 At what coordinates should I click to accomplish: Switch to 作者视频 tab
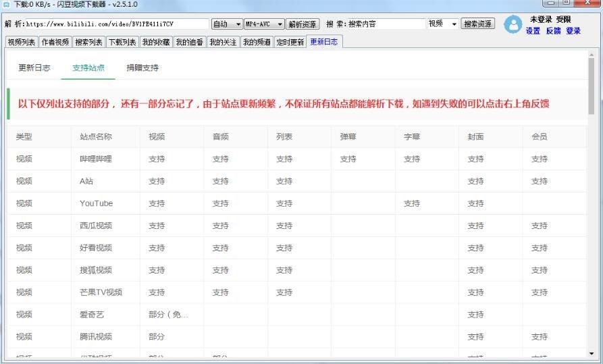tap(55, 42)
